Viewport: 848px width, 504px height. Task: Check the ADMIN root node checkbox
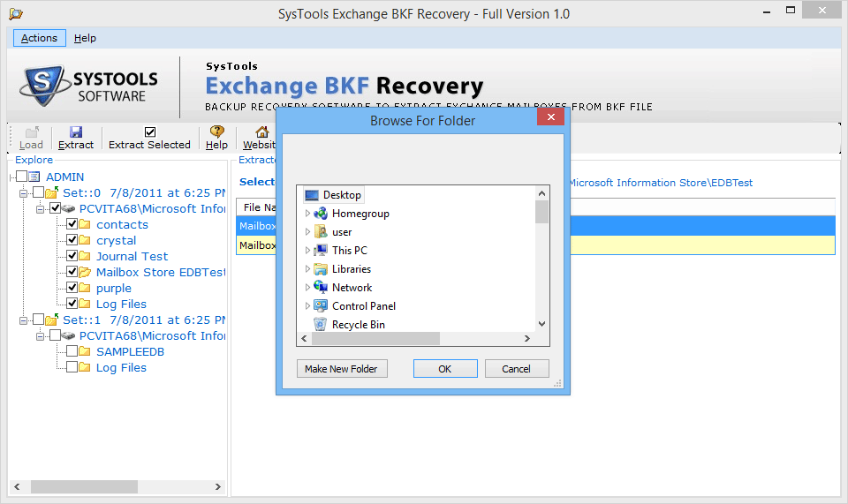click(21, 177)
